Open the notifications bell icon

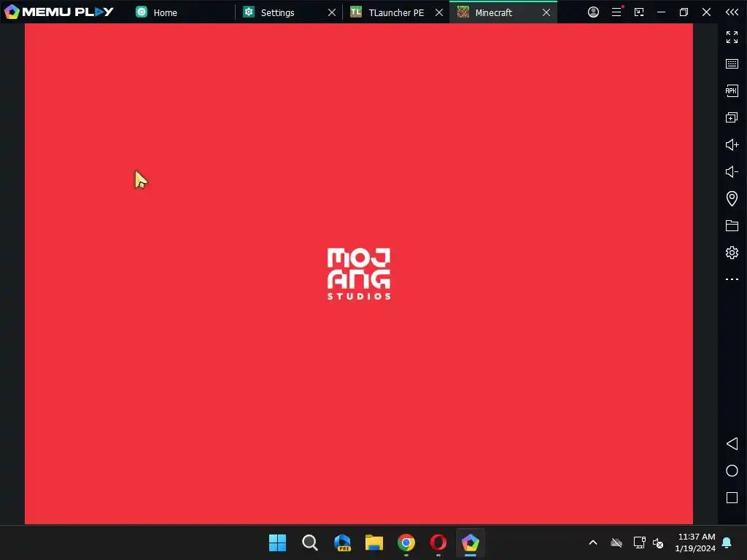coord(727,542)
